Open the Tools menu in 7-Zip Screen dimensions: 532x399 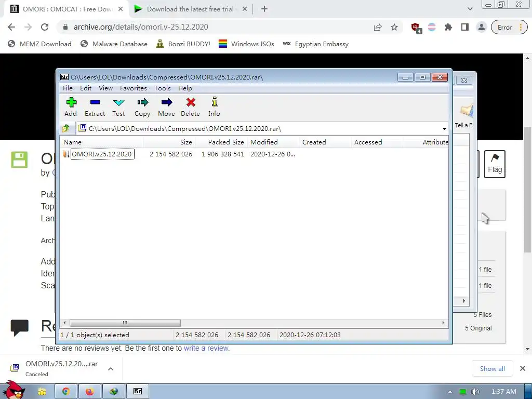[163, 88]
